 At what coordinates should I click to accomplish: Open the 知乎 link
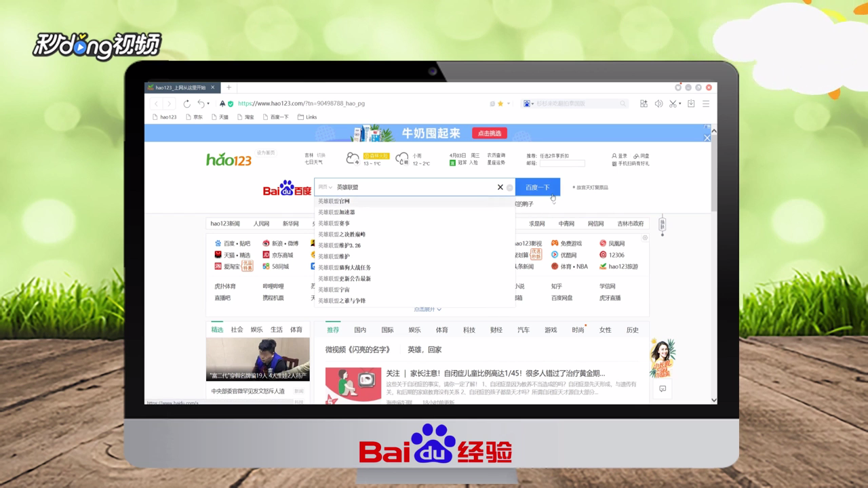[557, 286]
